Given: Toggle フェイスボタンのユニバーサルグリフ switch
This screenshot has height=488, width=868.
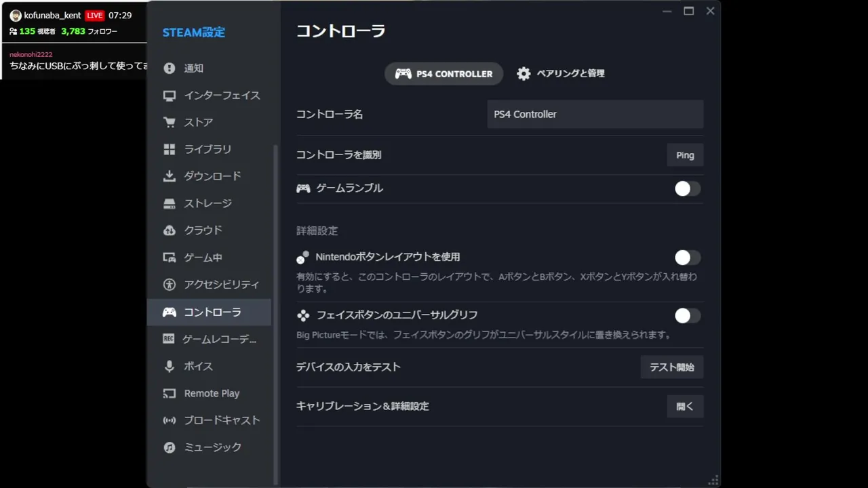Looking at the screenshot, I should [688, 315].
